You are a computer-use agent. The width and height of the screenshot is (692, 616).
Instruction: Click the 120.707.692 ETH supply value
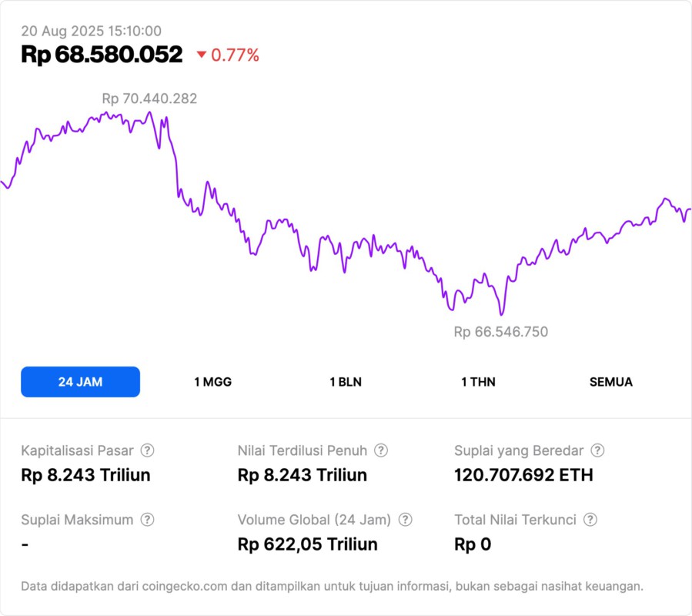524,475
